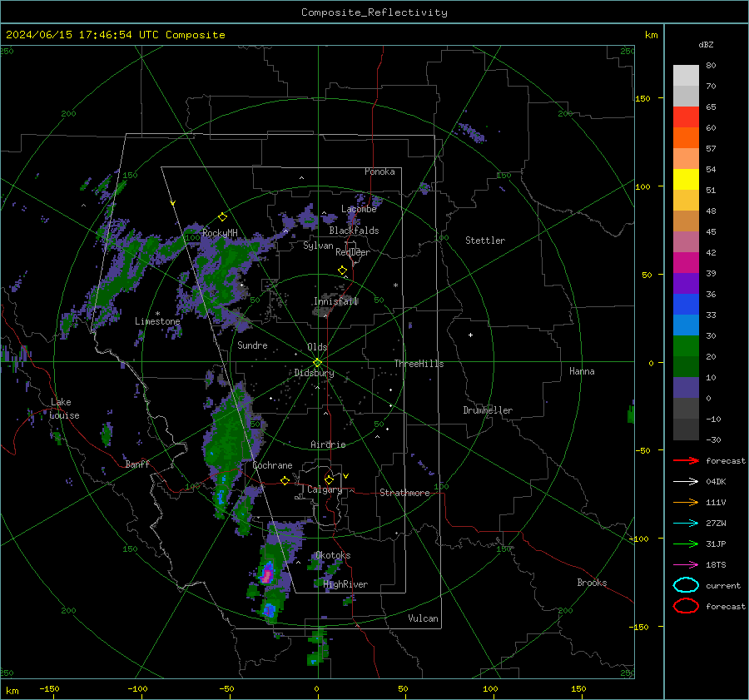The height and width of the screenshot is (700, 749).
Task: Click the HighRiver city label
Action: click(345, 584)
